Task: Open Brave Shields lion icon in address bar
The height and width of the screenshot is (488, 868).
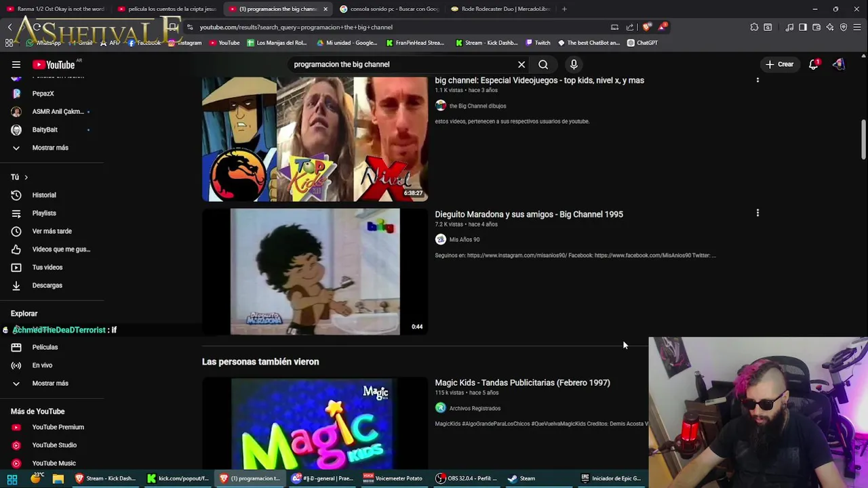Action: coord(647,27)
